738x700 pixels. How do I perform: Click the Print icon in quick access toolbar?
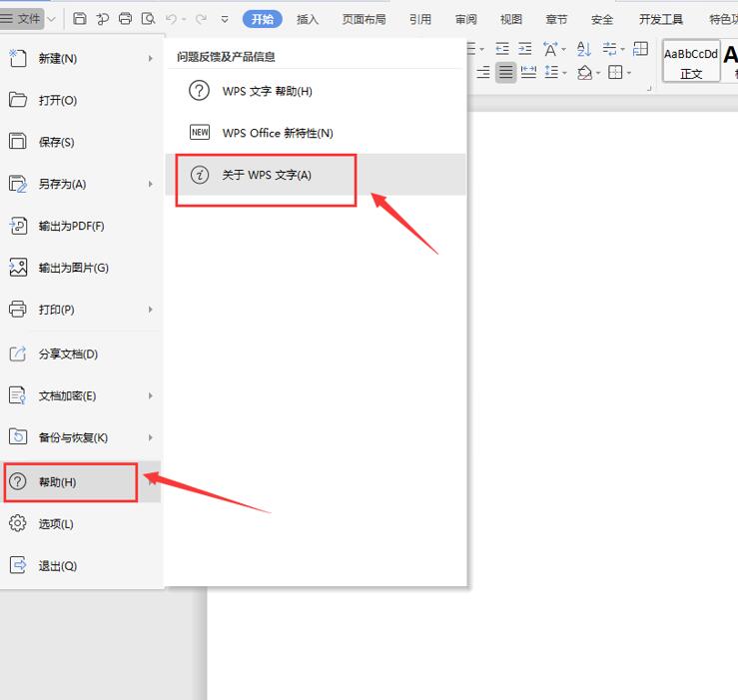point(125,19)
